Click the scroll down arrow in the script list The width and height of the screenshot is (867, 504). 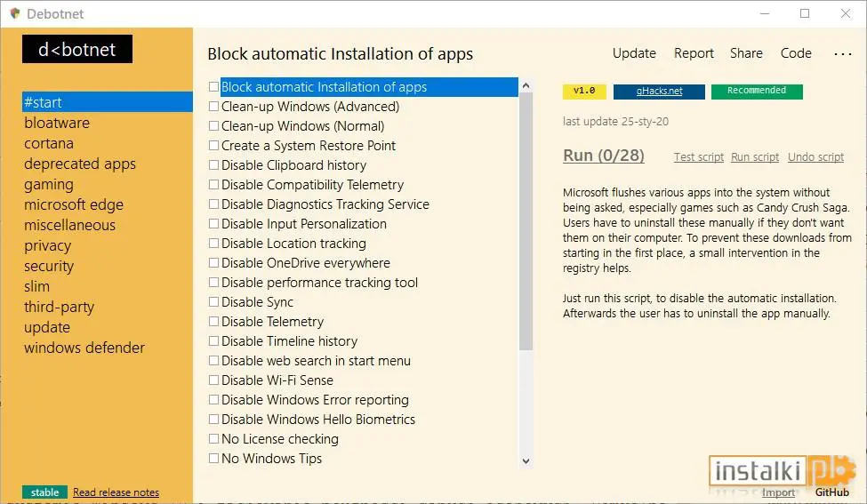pyautogui.click(x=526, y=461)
